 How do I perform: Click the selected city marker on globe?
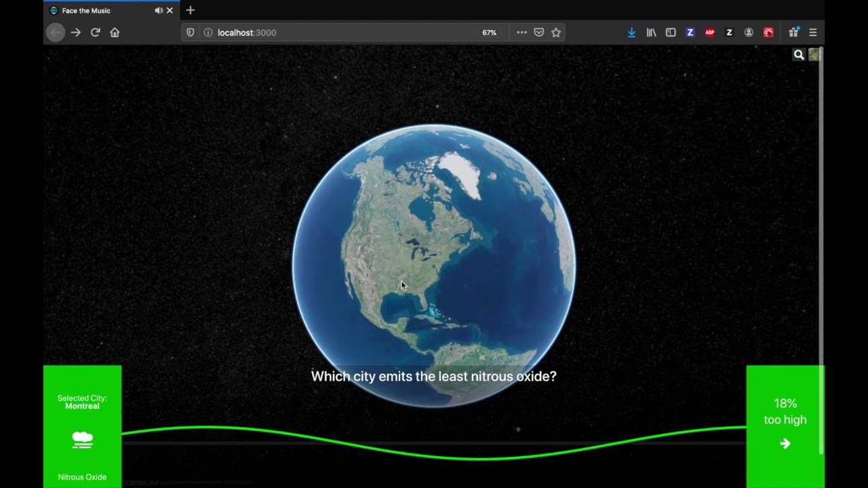(x=434, y=266)
